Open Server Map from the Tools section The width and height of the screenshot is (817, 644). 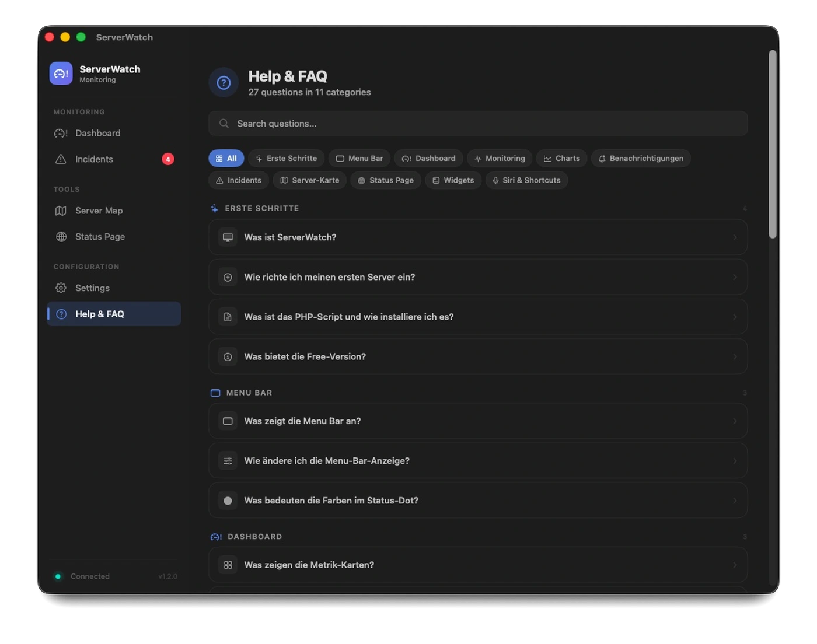pyautogui.click(x=99, y=211)
